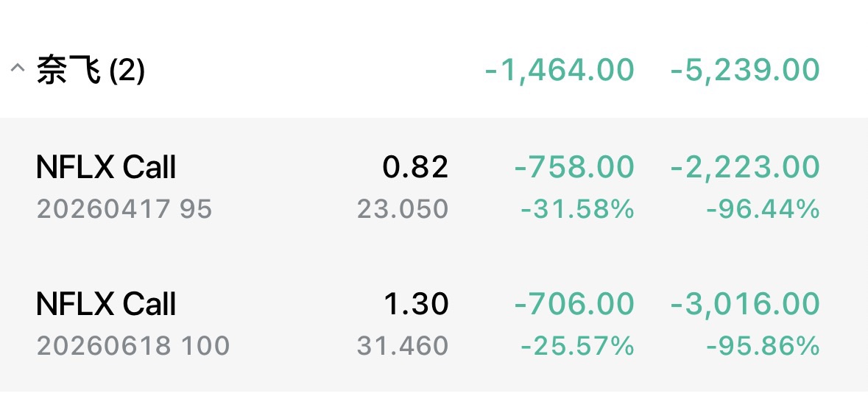Click total loss -2,223.00
The width and height of the screenshot is (868, 396).
745,168
